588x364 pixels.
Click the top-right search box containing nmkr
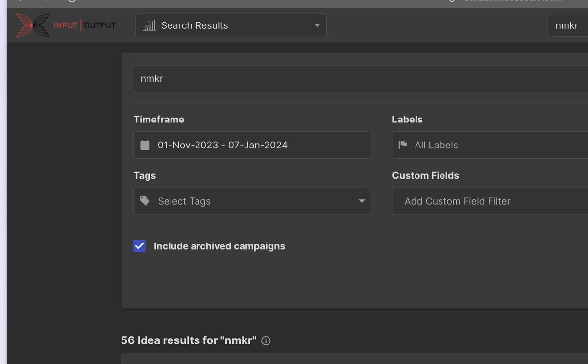(568, 25)
